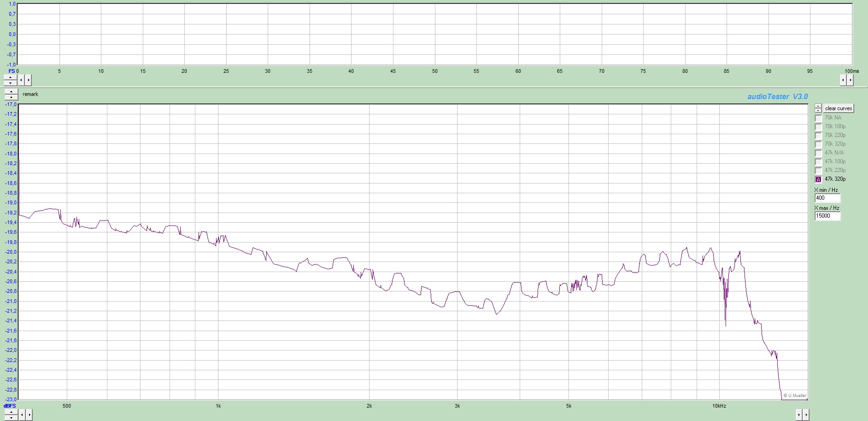Click left arrow at bottom-right of frequency axis
Image resolution: width=868 pixels, height=421 pixels.
(799, 415)
